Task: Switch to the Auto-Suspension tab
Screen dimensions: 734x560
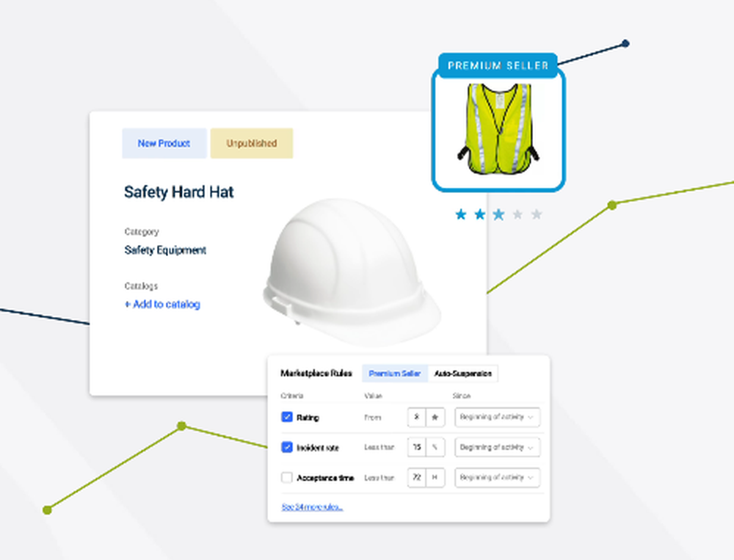Action: (462, 374)
